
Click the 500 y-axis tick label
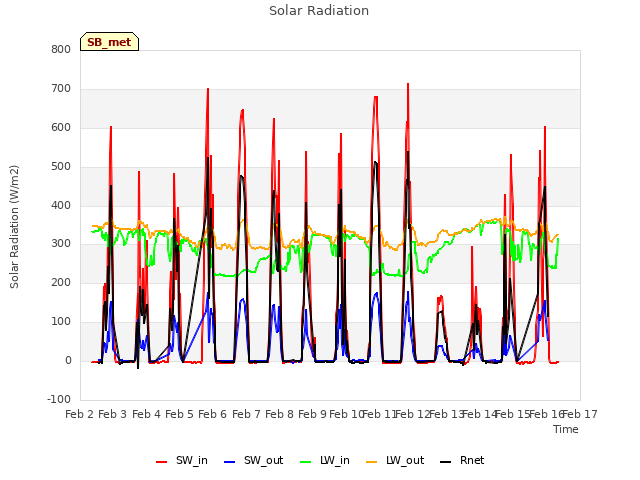(x=61, y=167)
